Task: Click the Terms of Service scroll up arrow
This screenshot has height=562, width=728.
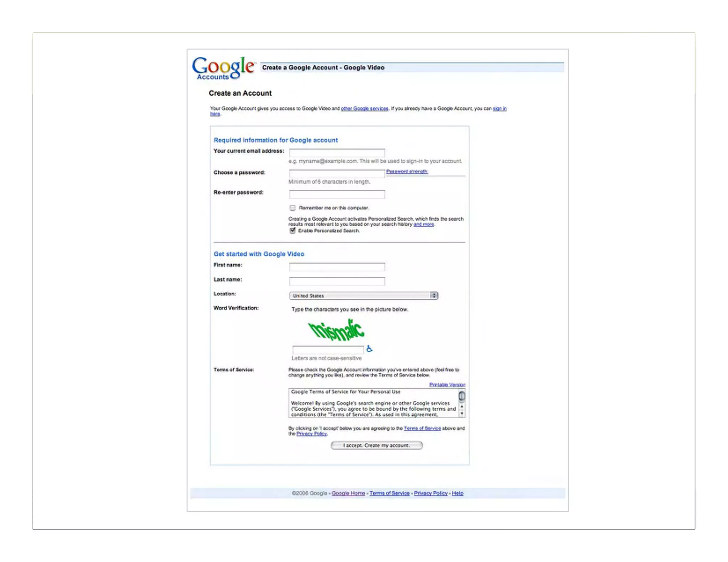Action: pyautogui.click(x=461, y=406)
